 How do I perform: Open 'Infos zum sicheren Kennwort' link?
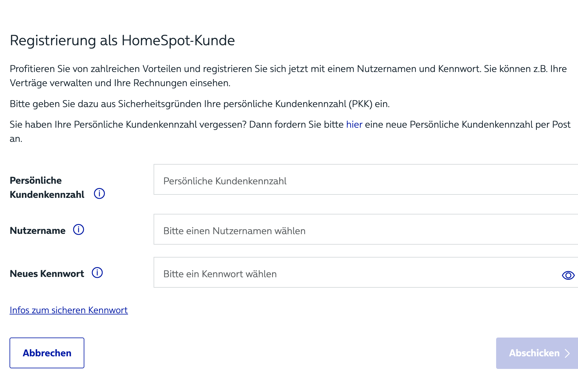tap(69, 310)
